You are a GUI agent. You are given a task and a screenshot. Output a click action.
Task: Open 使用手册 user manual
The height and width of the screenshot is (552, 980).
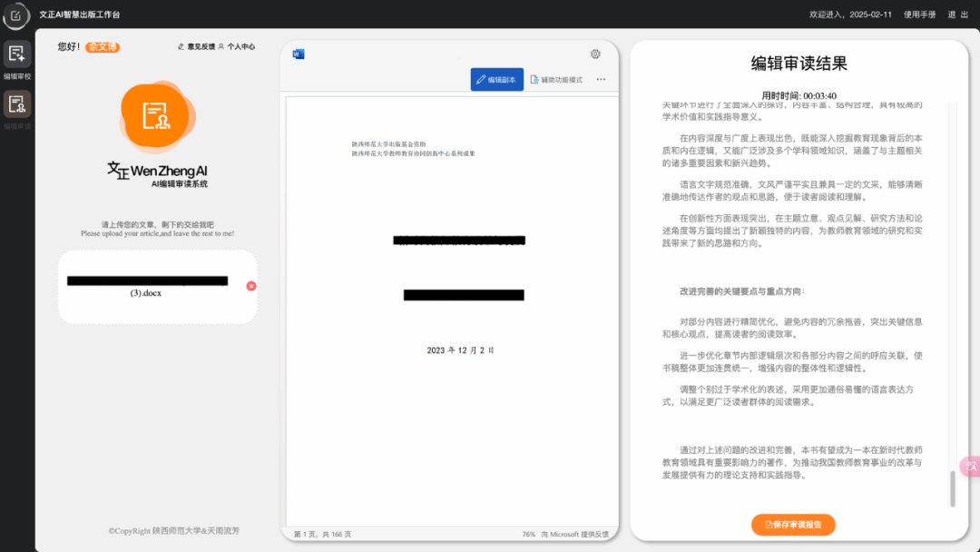(x=919, y=15)
